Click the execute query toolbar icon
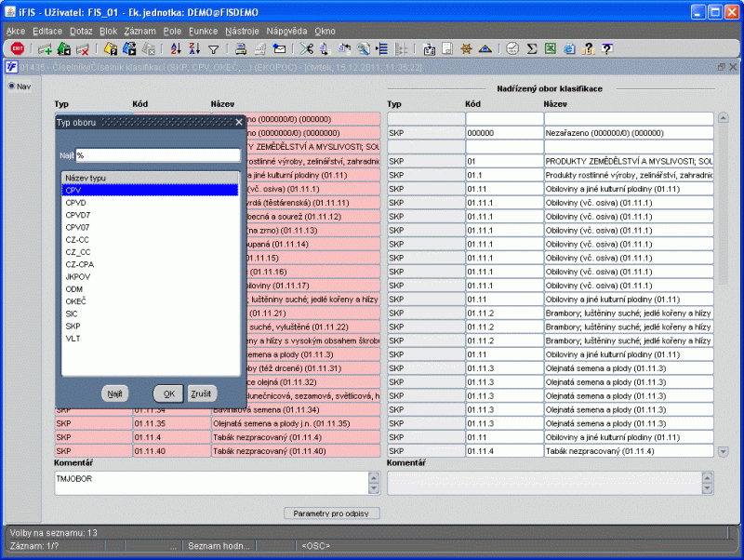The image size is (744, 560). tap(129, 48)
